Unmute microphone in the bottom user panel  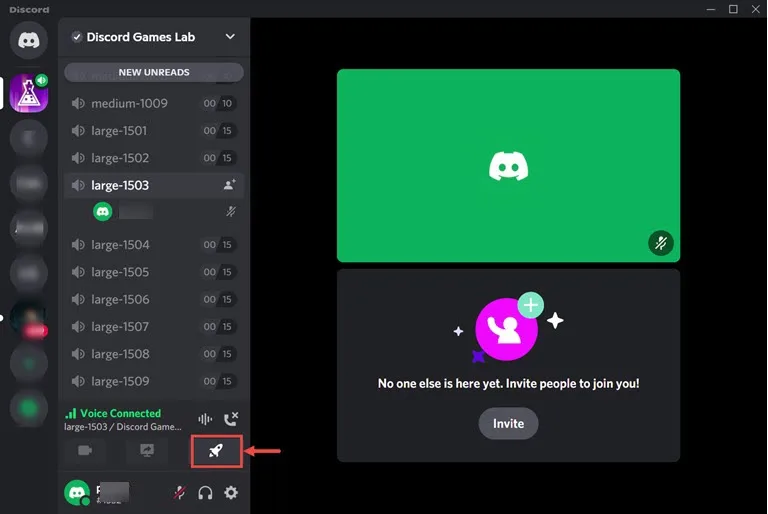[180, 492]
